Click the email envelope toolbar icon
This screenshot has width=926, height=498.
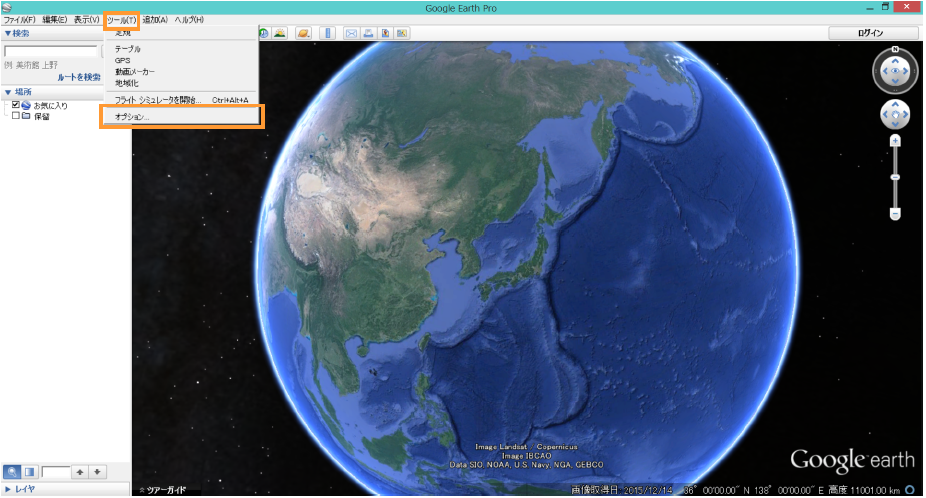click(351, 33)
